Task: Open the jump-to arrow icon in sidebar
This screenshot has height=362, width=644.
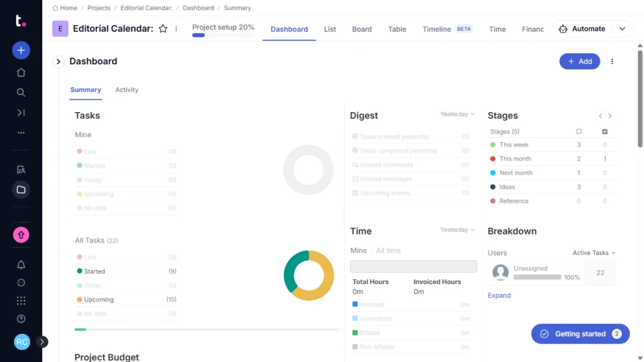Action: pos(21,113)
